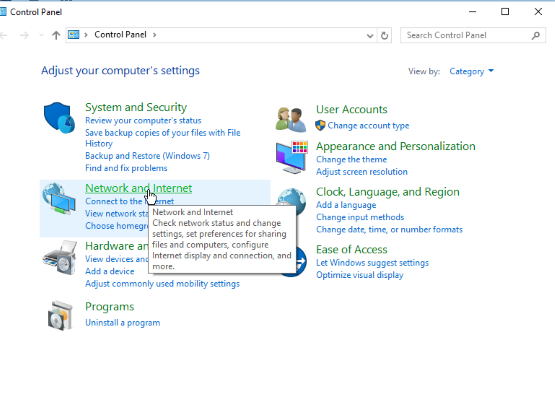555x400 pixels.
Task: Click Let Windows suggest settings
Action: point(372,263)
